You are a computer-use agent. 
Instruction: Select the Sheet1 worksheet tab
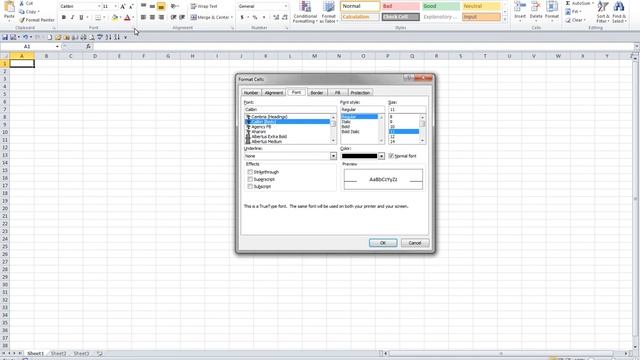point(36,353)
